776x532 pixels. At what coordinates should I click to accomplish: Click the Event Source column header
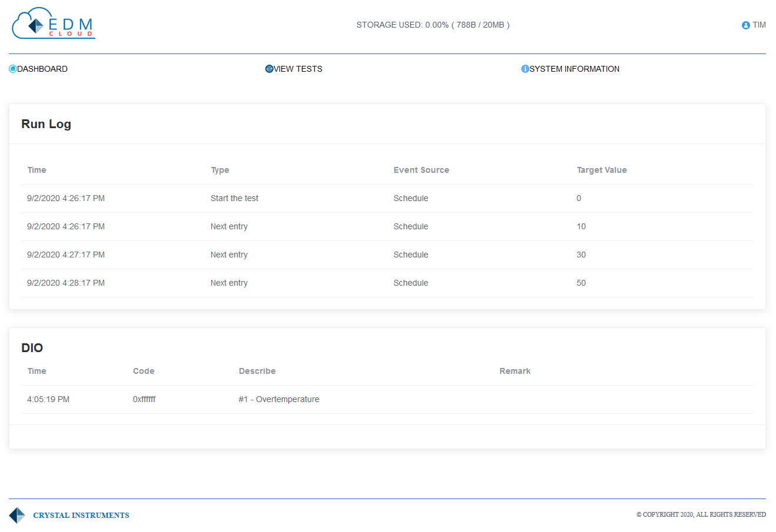pyautogui.click(x=421, y=170)
